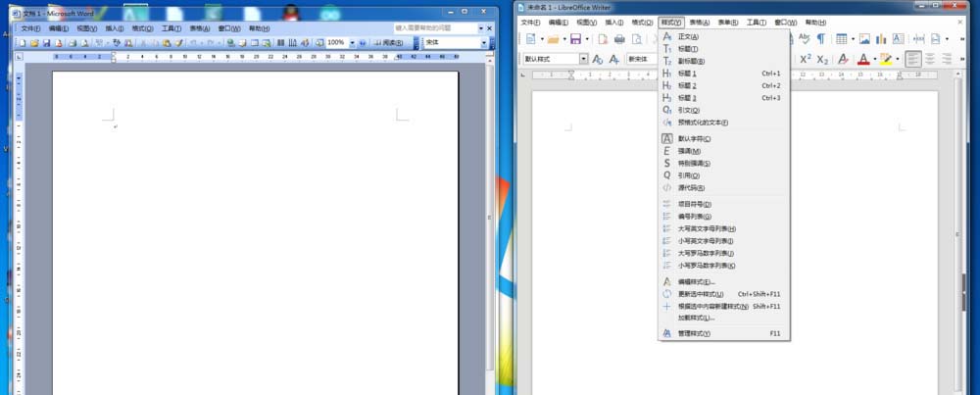Click the red font color swatch in Writer

(863, 59)
